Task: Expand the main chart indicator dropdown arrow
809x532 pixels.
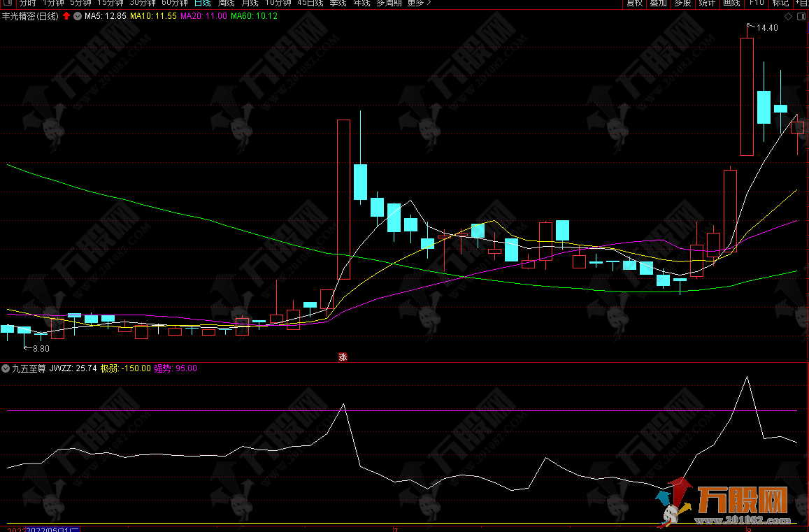Action: [78, 16]
